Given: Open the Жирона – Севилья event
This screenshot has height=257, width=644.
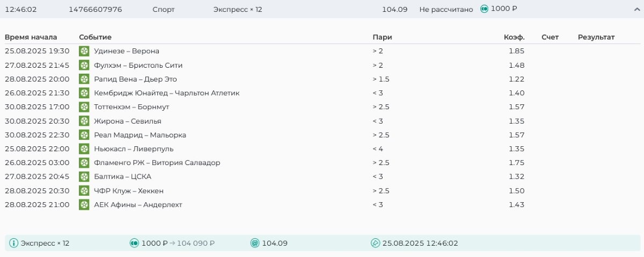Looking at the screenshot, I should [x=127, y=121].
